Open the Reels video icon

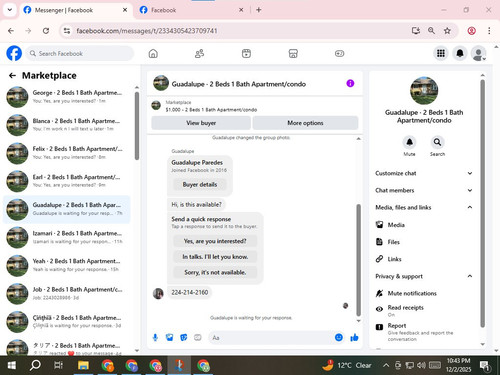coord(246,53)
